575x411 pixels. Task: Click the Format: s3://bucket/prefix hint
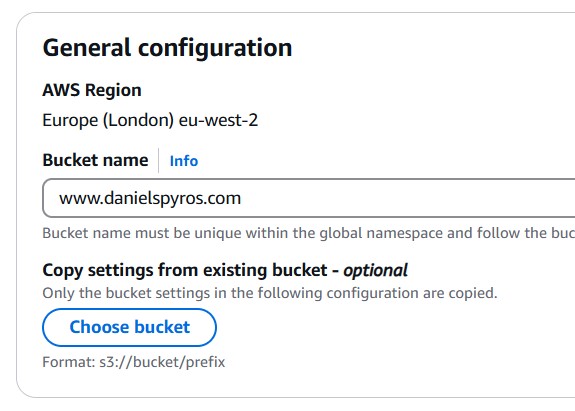point(133,362)
